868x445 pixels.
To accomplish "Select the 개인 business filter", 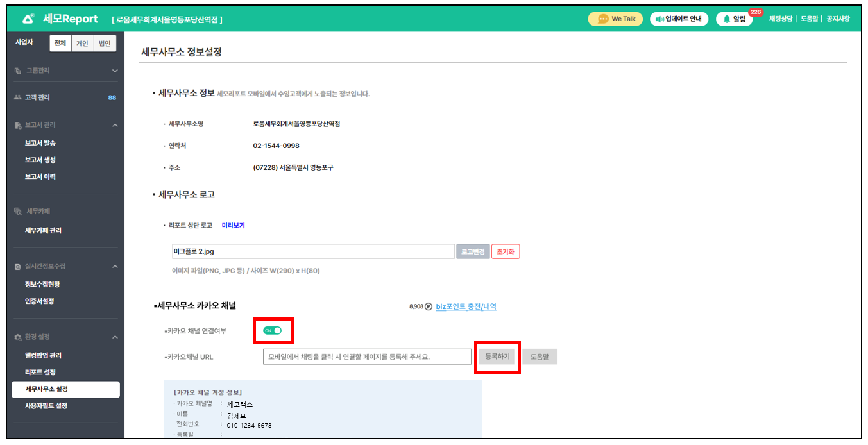I will 82,44.
